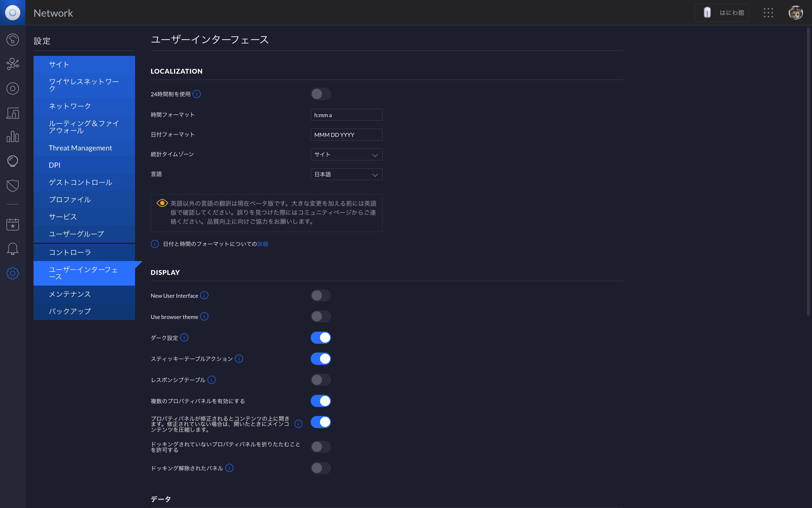
Task: Select Threat Management menu item
Action: (x=84, y=148)
